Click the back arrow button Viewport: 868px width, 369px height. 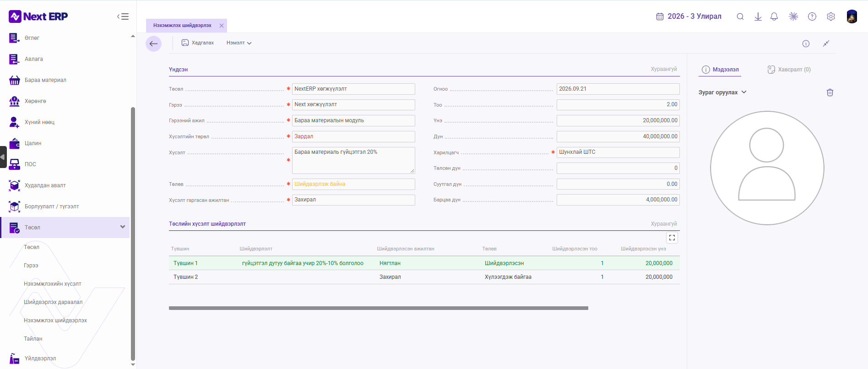tap(154, 43)
